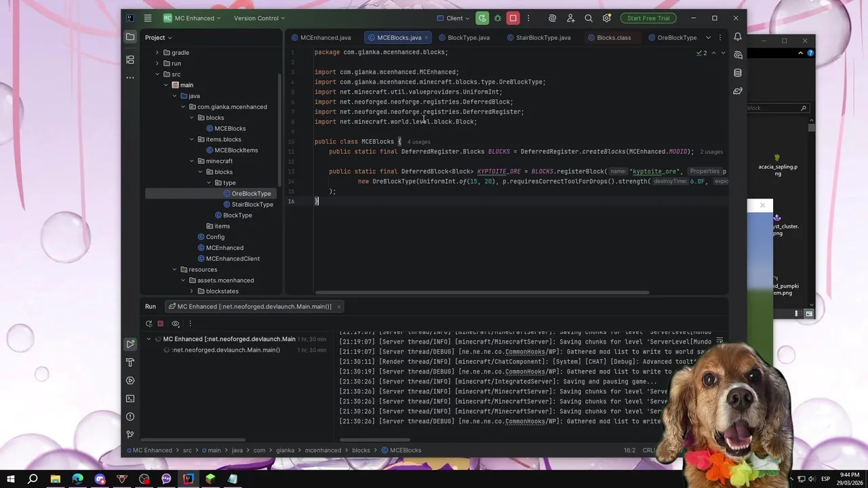Viewport: 868px width, 488px height.
Task: Collapse the MC Enhanced node in the Run tree
Action: (x=149, y=339)
